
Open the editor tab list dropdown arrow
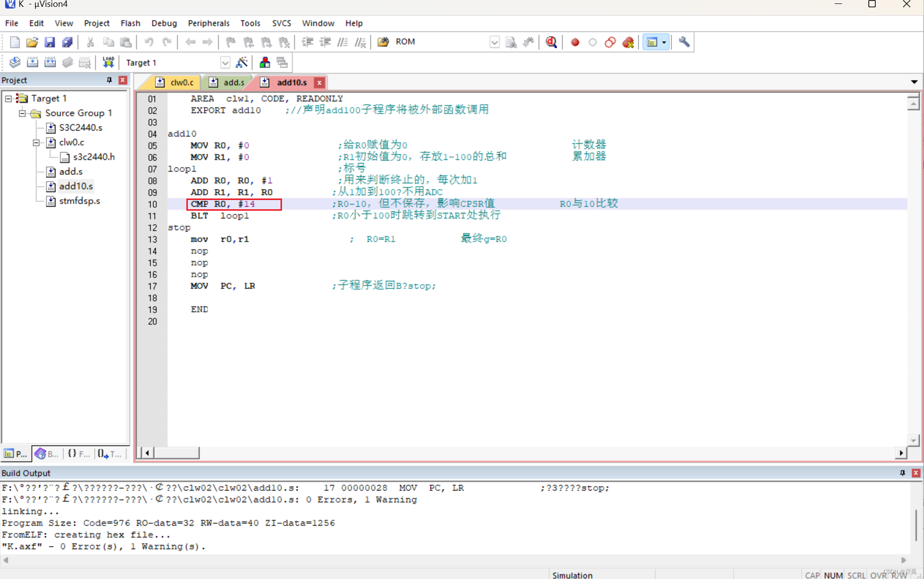[x=914, y=82]
